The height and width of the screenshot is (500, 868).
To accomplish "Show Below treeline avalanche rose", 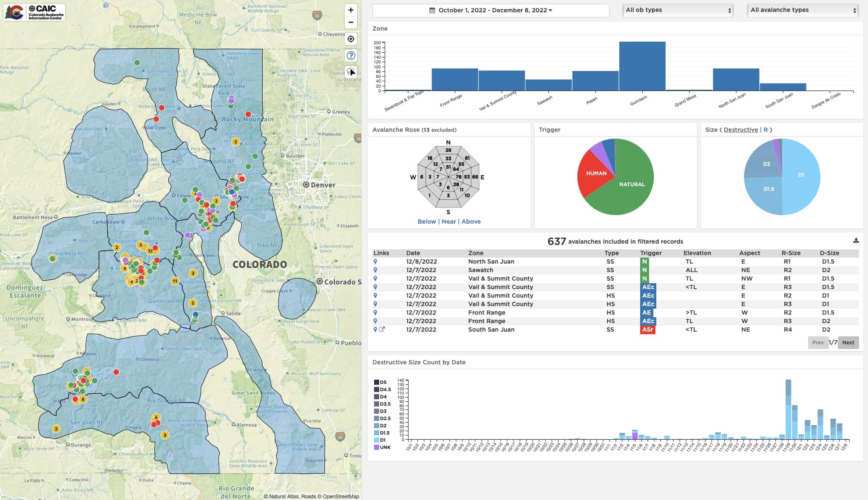I will (x=426, y=222).
